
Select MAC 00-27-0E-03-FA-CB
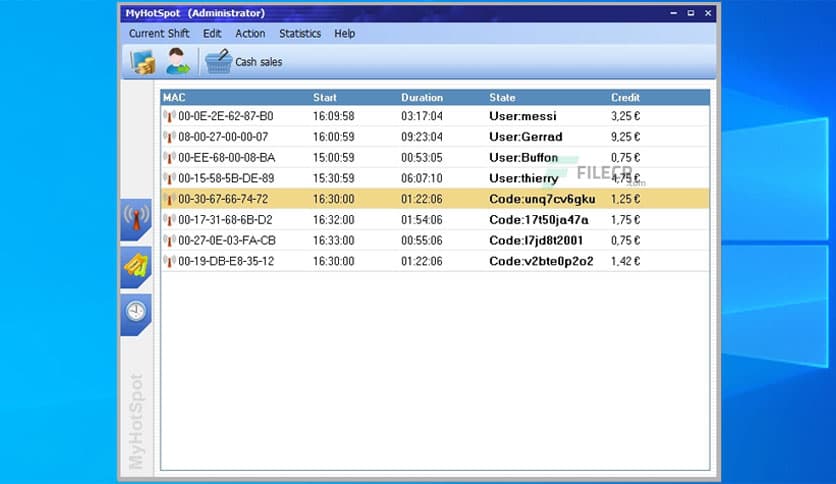point(227,241)
